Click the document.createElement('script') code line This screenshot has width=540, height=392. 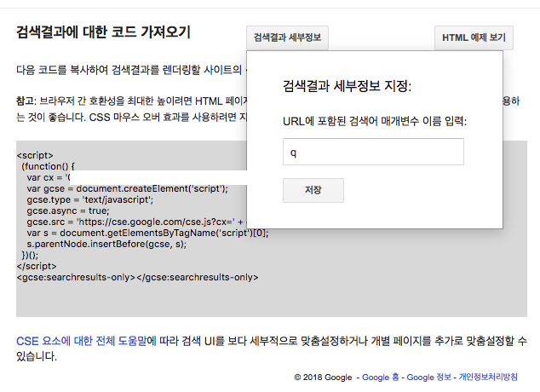click(128, 188)
